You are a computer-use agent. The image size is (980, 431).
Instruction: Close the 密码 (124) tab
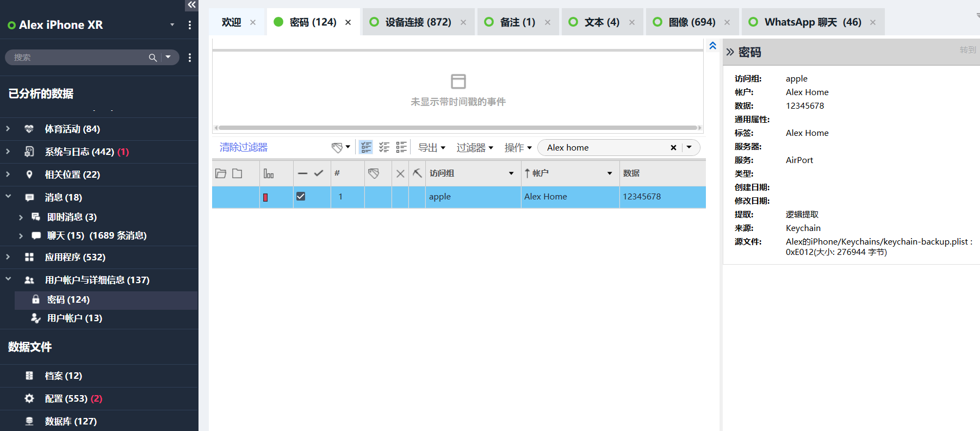pos(348,22)
